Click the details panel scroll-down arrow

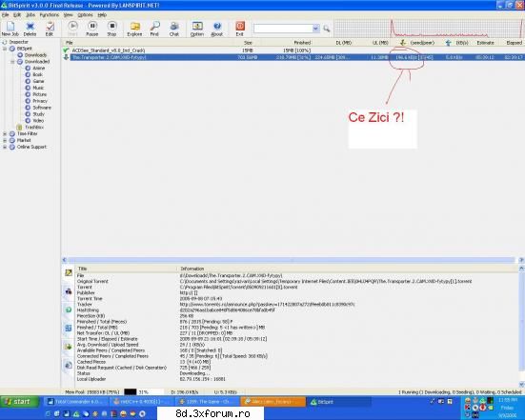point(521,385)
